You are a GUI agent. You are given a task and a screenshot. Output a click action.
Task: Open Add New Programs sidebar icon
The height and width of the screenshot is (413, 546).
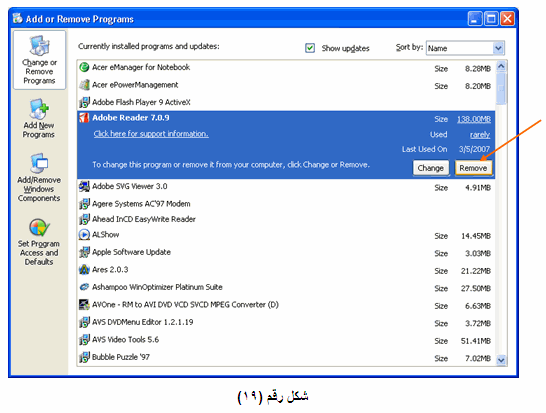(39, 118)
